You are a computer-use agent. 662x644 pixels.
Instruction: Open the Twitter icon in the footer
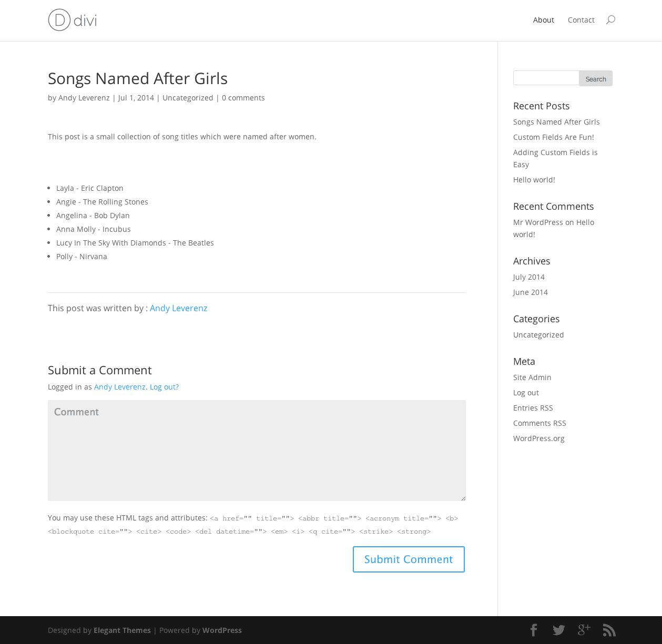[559, 630]
